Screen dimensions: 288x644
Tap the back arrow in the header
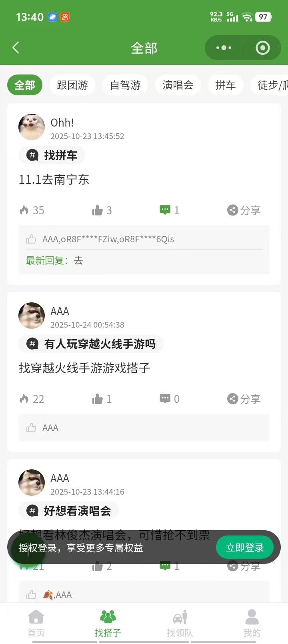(x=16, y=48)
